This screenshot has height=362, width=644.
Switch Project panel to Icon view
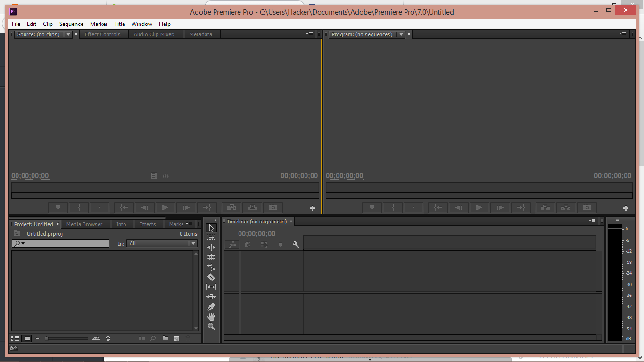[x=27, y=338]
